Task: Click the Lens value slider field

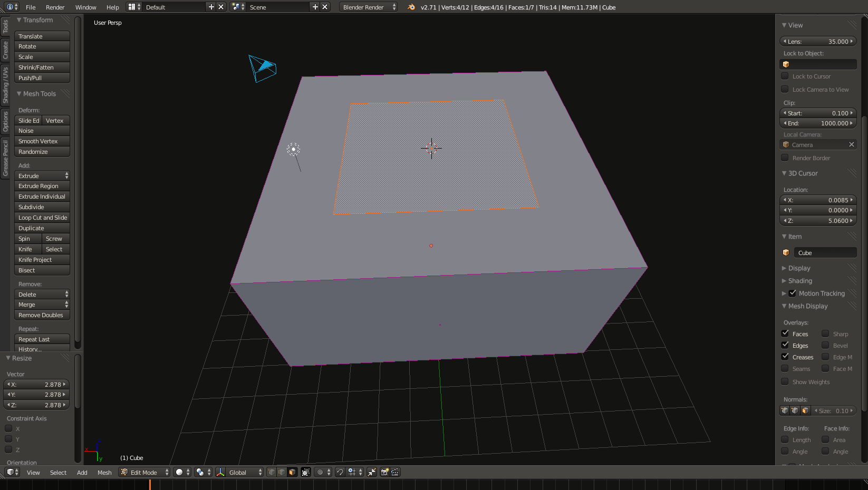Action: pyautogui.click(x=818, y=41)
